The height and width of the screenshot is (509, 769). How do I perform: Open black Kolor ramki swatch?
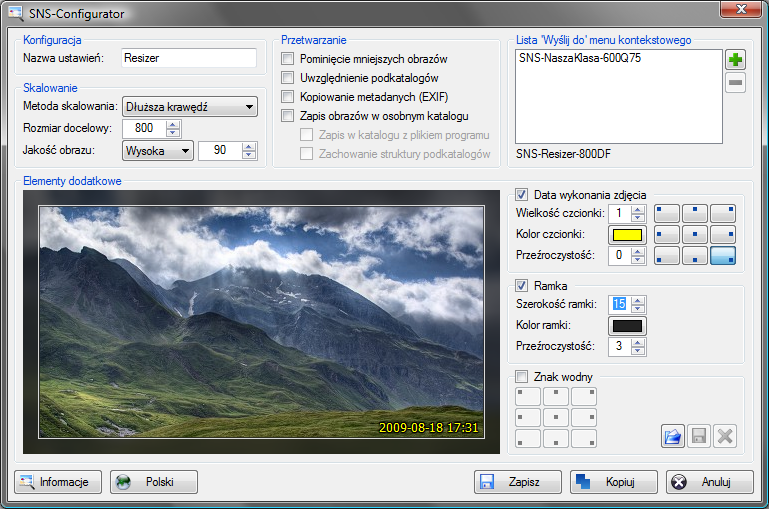[x=627, y=326]
